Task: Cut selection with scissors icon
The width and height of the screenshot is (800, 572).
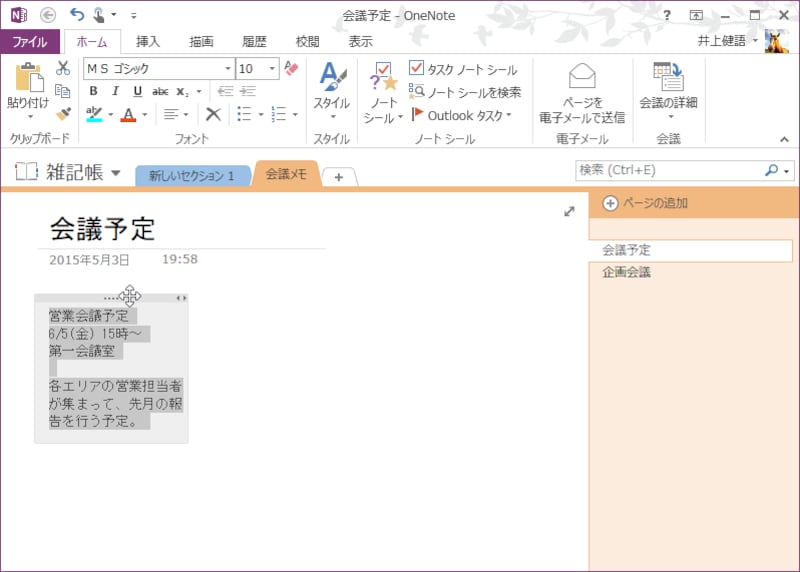Action: coord(63,68)
